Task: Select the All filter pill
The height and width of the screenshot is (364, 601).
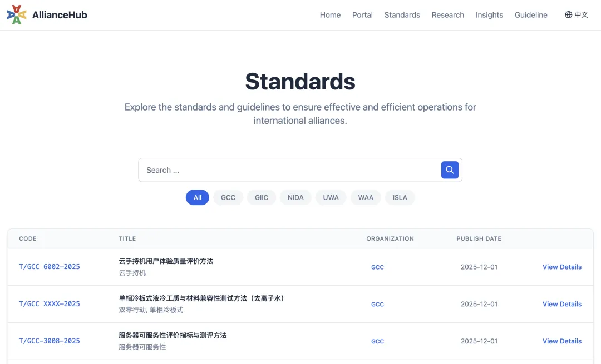Action: (197, 197)
